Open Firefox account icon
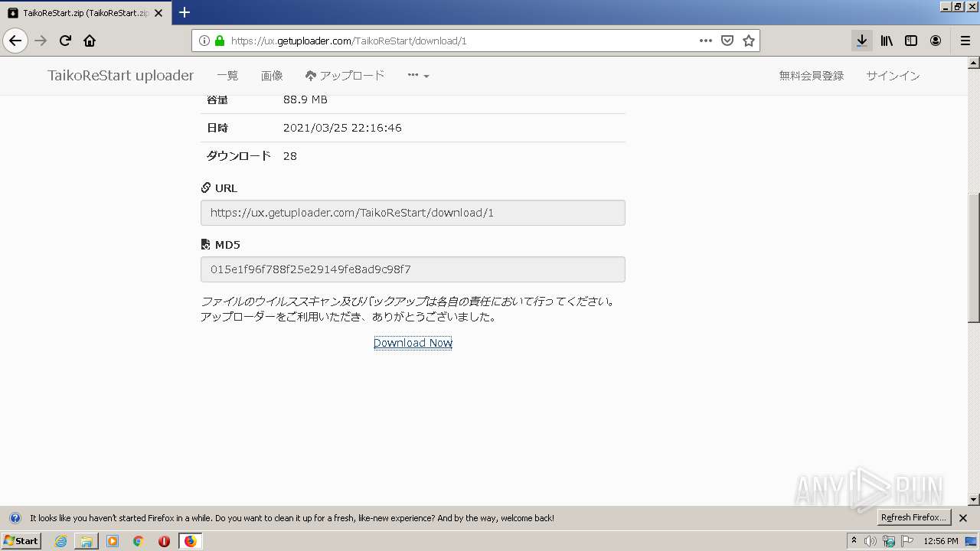The width and height of the screenshot is (980, 551). (x=936, y=41)
